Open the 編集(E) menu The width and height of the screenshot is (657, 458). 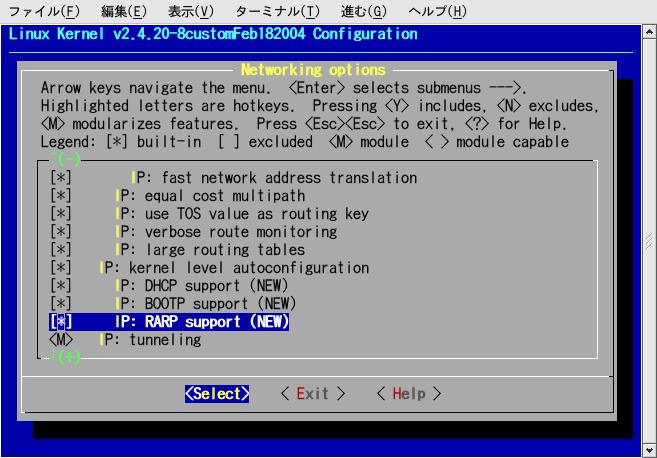(x=124, y=11)
